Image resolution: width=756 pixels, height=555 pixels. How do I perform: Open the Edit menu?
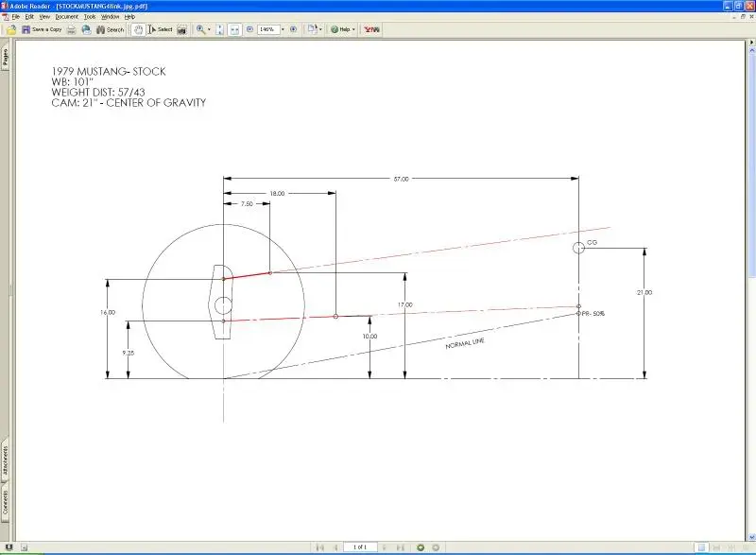[29, 17]
